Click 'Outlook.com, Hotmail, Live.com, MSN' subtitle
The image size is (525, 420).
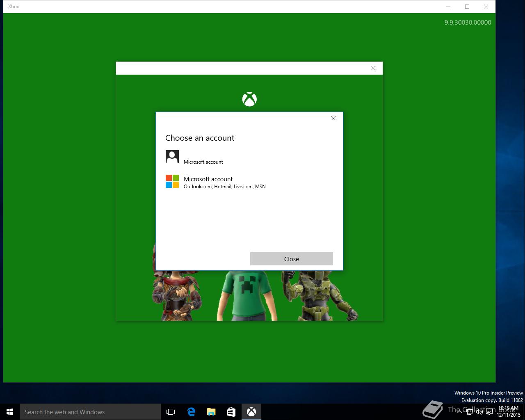225,187
